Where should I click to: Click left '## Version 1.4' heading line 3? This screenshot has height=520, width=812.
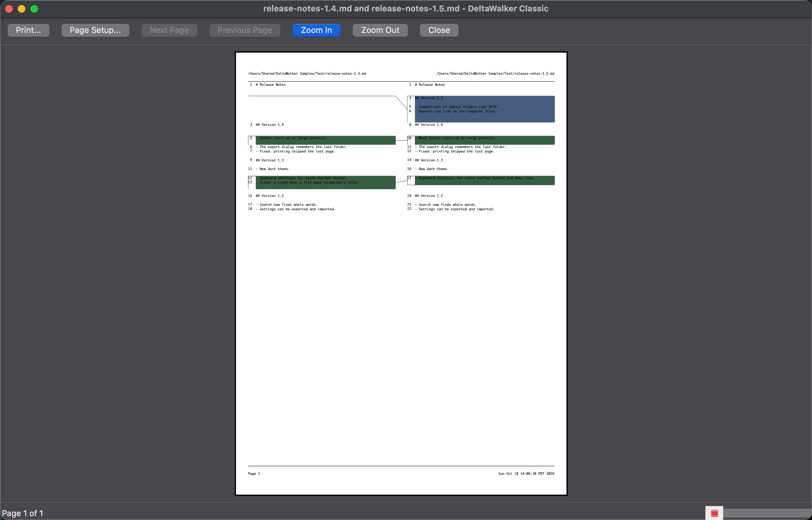coord(270,125)
